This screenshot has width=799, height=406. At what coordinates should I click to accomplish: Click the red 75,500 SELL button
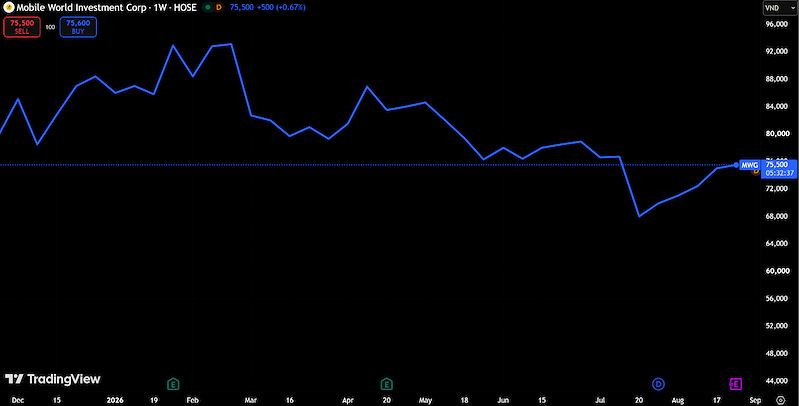click(22, 27)
